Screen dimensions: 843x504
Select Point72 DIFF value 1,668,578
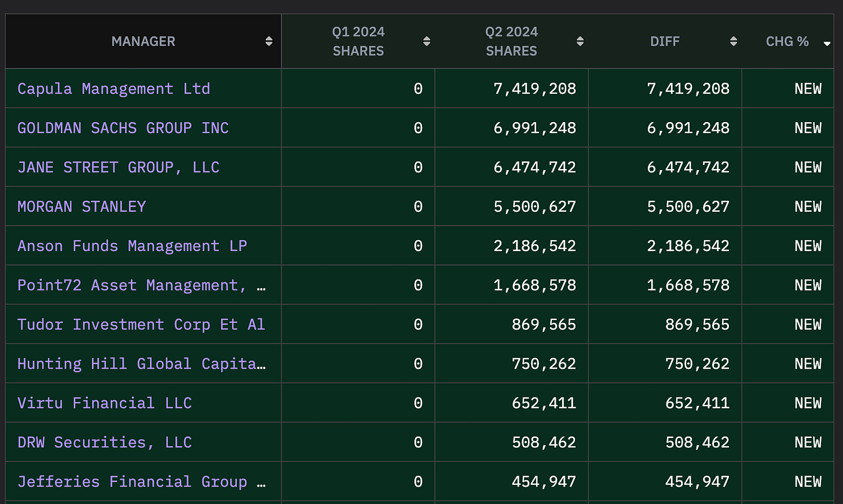688,285
